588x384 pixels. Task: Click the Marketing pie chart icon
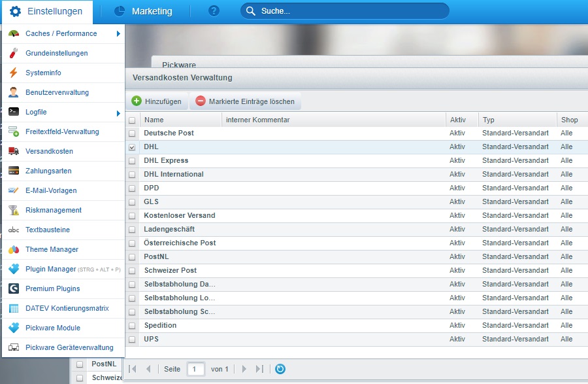(120, 11)
